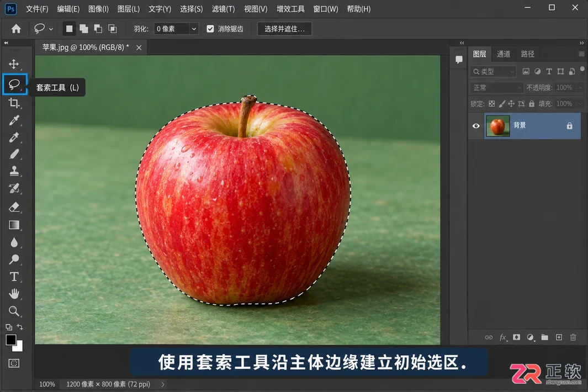Toggle shape layer filter

coord(560,71)
